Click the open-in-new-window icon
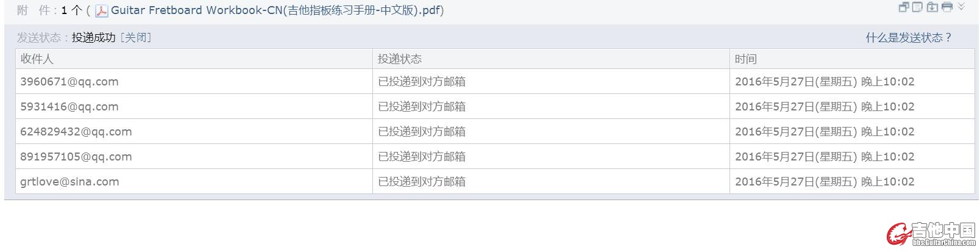Viewport: 980px width, 252px height. tap(903, 7)
